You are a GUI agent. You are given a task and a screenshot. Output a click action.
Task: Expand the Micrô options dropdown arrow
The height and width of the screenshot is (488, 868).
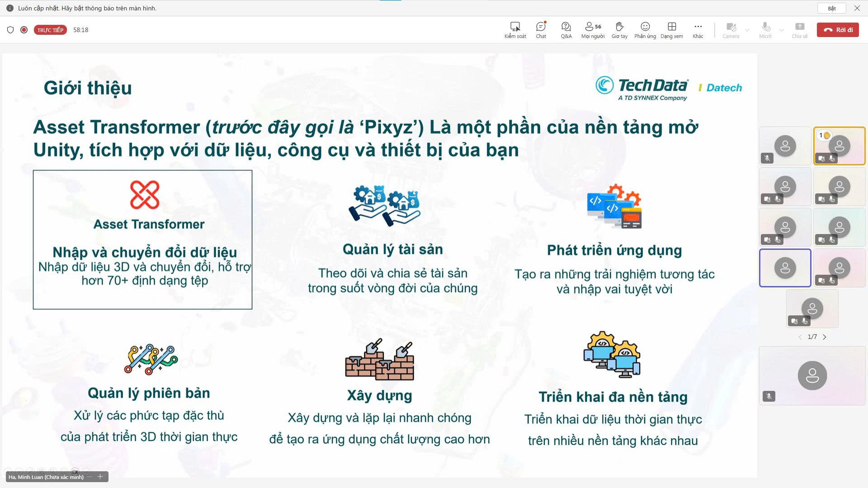pos(782,30)
